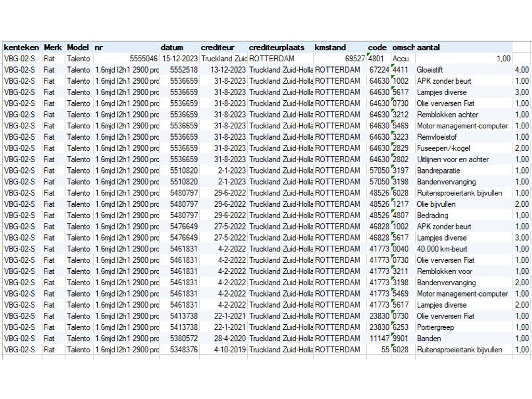Click the 'Accu' description cell

403,58
